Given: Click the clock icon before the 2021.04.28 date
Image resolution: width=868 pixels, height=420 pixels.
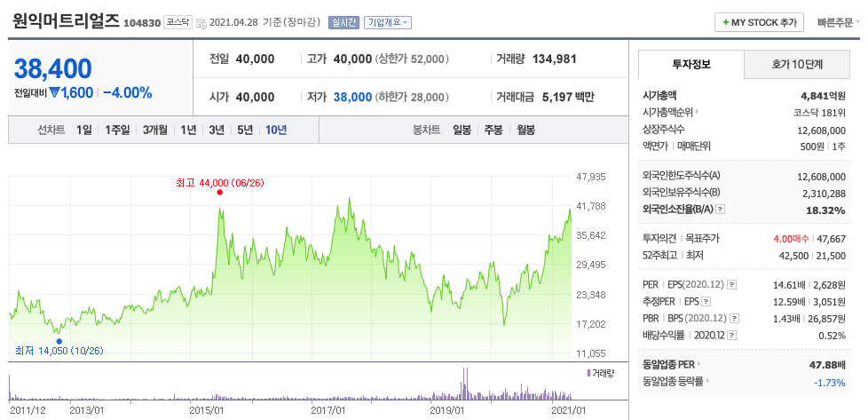Looking at the screenshot, I should click(x=201, y=23).
